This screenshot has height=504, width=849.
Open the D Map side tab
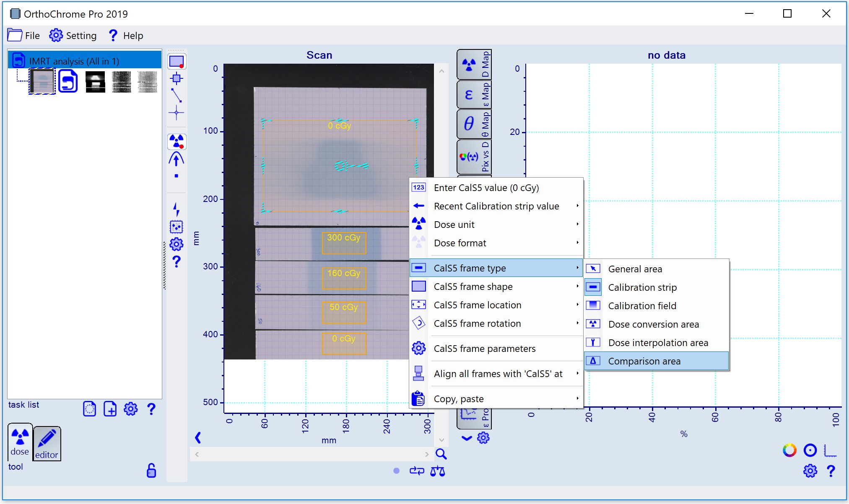click(x=474, y=65)
